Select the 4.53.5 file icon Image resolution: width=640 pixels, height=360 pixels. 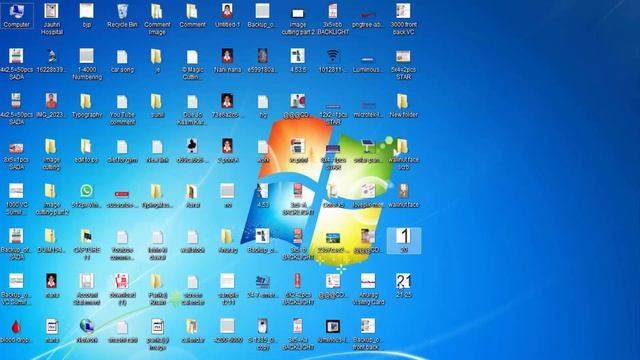pyautogui.click(x=298, y=61)
